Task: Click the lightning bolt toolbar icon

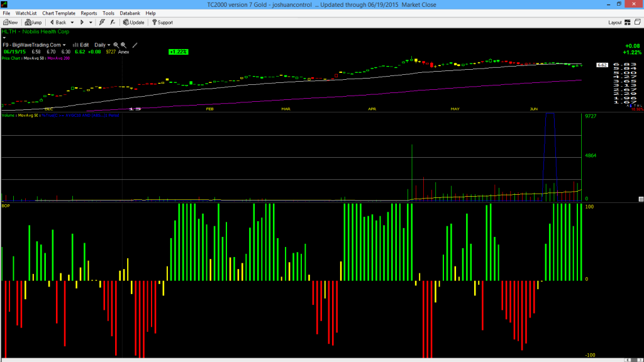Action: point(102,22)
